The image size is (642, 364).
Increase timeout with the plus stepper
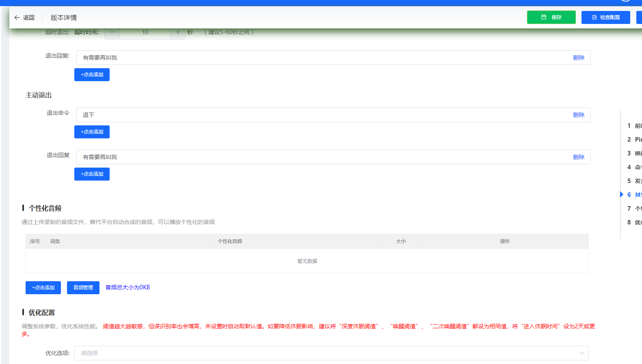178,32
